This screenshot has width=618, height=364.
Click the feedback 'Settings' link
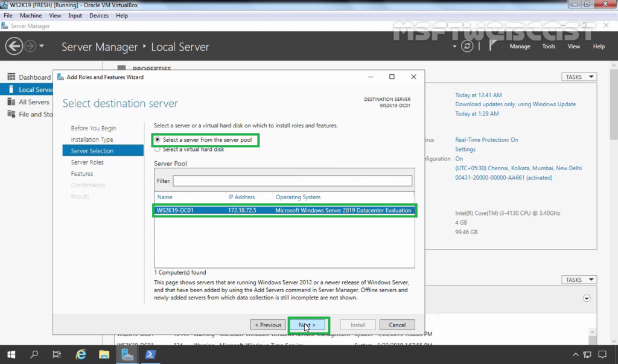[x=465, y=149]
